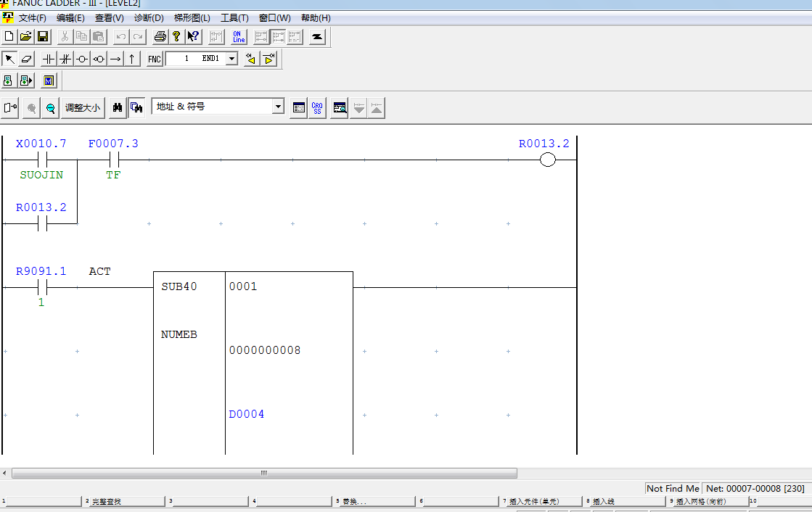Open the 诊断(D) menu
The height and width of the screenshot is (512, 812).
pyautogui.click(x=148, y=17)
